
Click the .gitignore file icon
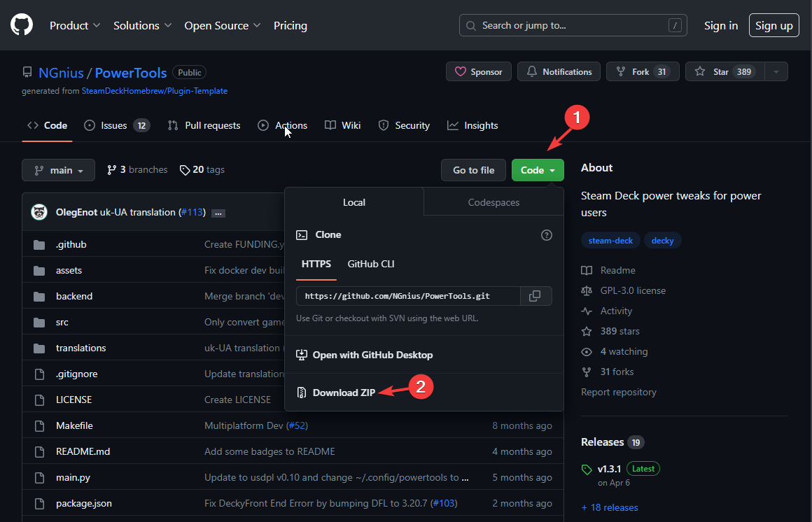point(39,374)
